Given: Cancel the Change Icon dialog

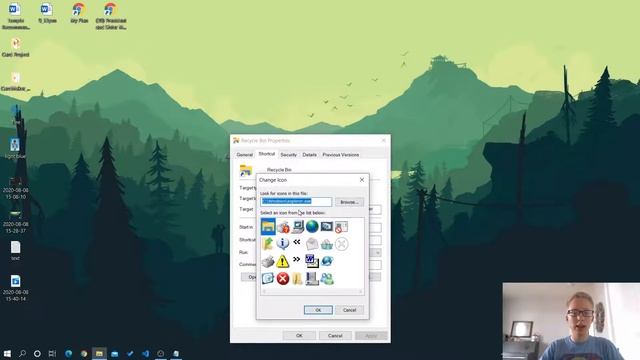Looking at the screenshot, I should point(349,310).
